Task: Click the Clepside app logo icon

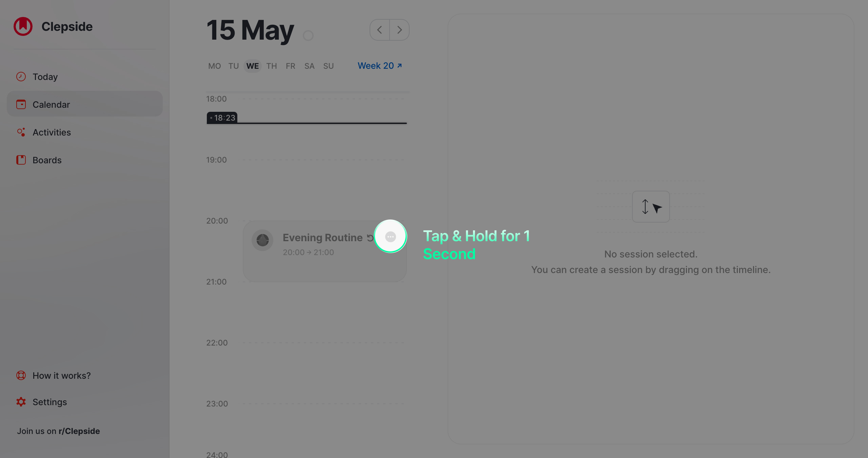Action: pos(23,25)
